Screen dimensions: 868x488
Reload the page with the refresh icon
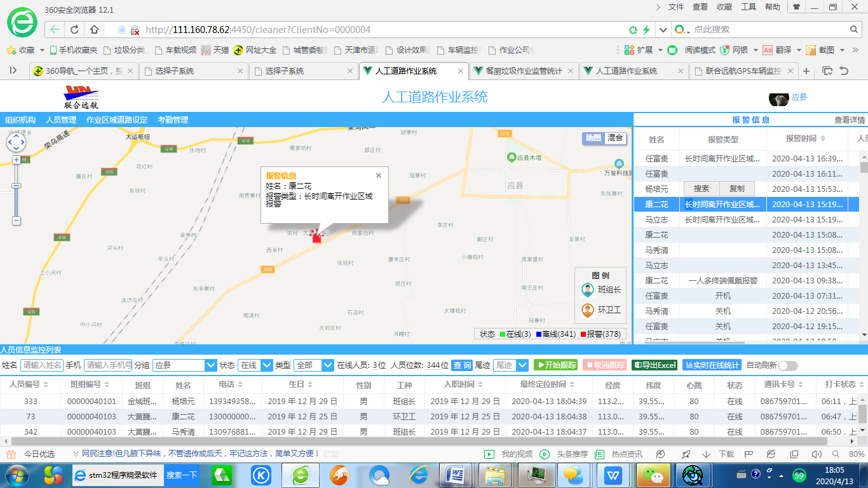pos(74,29)
